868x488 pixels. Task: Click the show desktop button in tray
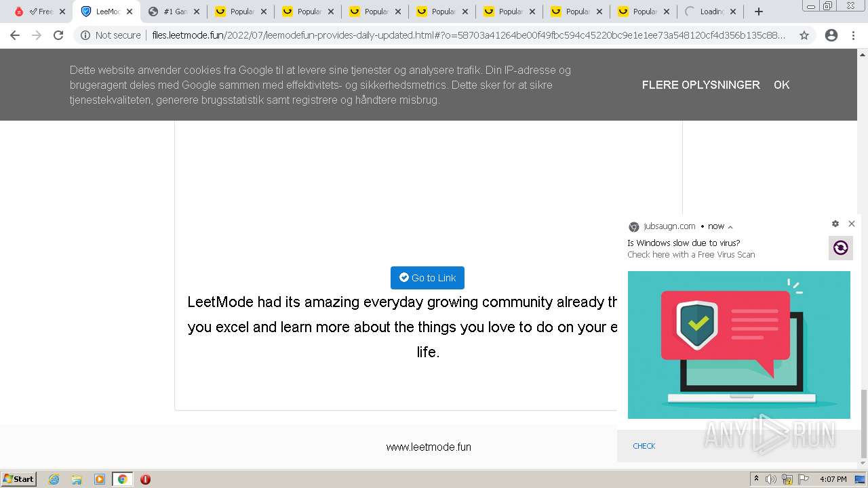[x=861, y=479]
